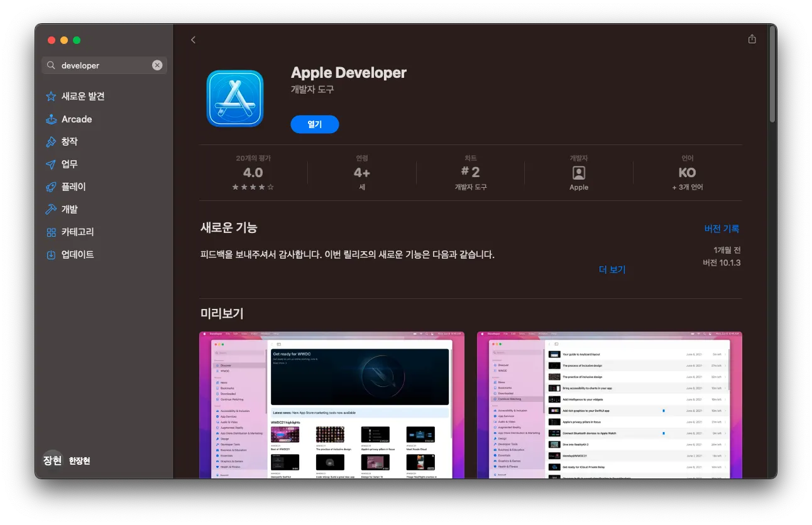Click the back chevron arrow
Screen dimensions: 812x525
pyautogui.click(x=193, y=40)
